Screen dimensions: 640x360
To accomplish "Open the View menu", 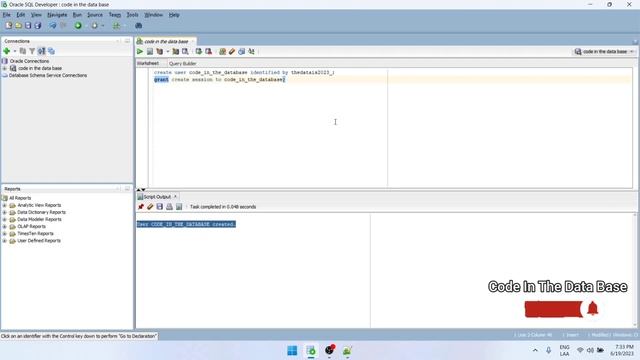I will [36, 15].
